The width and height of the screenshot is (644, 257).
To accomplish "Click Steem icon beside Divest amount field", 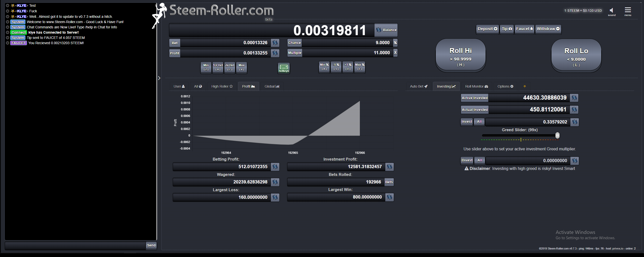I will coord(575,161).
